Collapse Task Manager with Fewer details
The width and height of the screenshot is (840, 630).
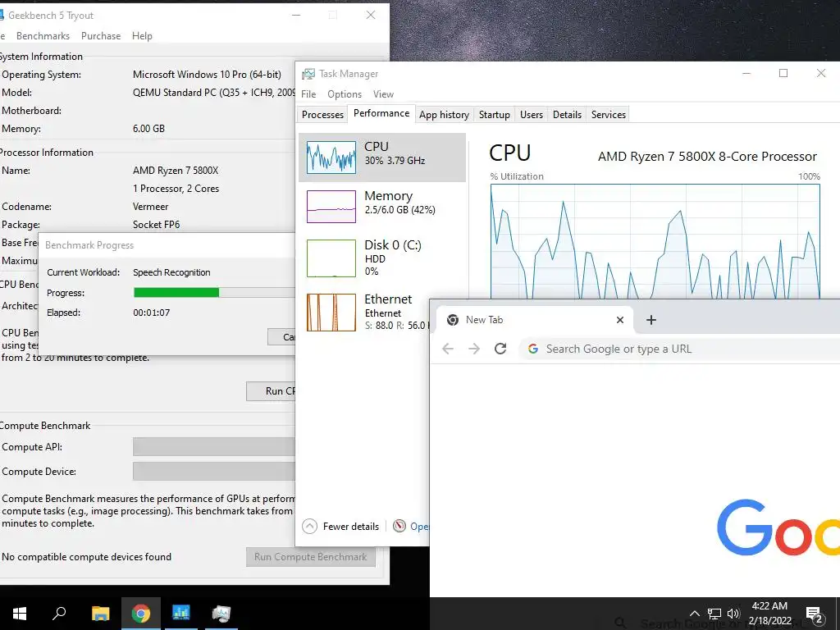pyautogui.click(x=340, y=527)
